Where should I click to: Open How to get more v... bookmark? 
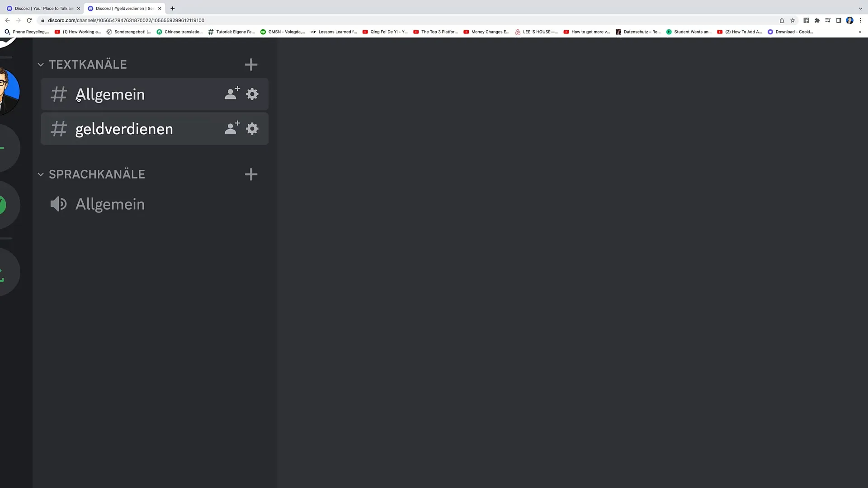pos(587,32)
